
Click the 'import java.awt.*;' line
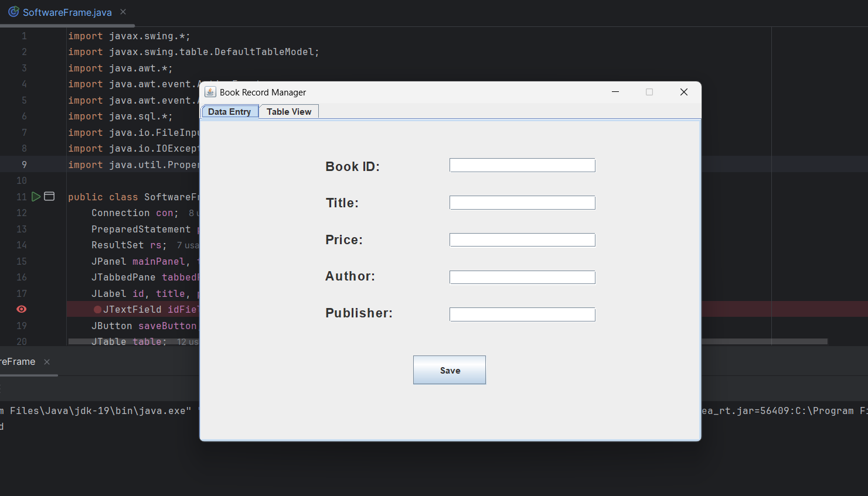120,69
